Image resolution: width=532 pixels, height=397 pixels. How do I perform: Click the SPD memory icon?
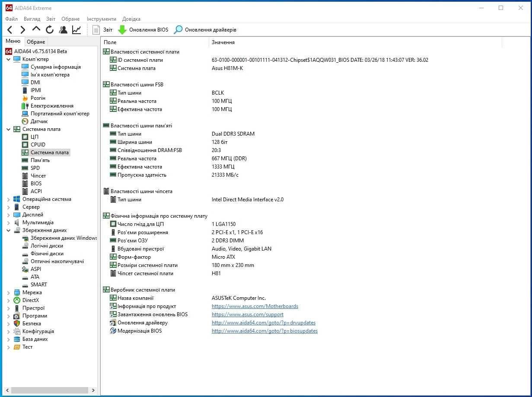[25, 168]
